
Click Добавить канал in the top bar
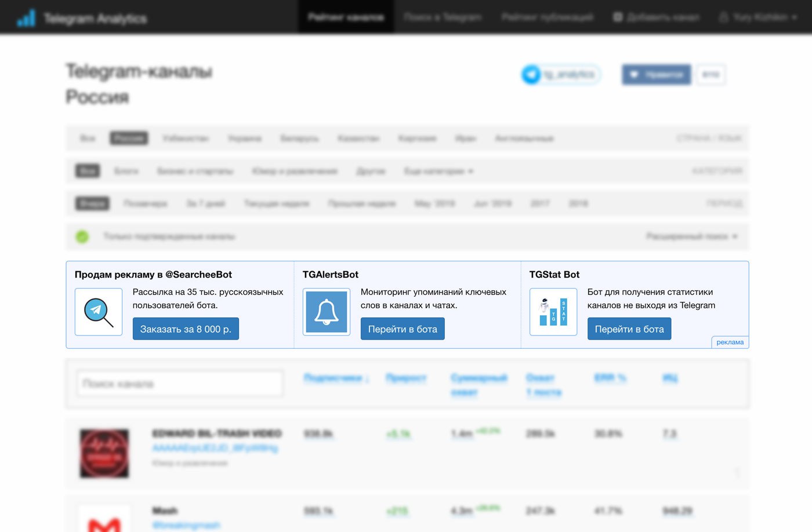pos(656,17)
